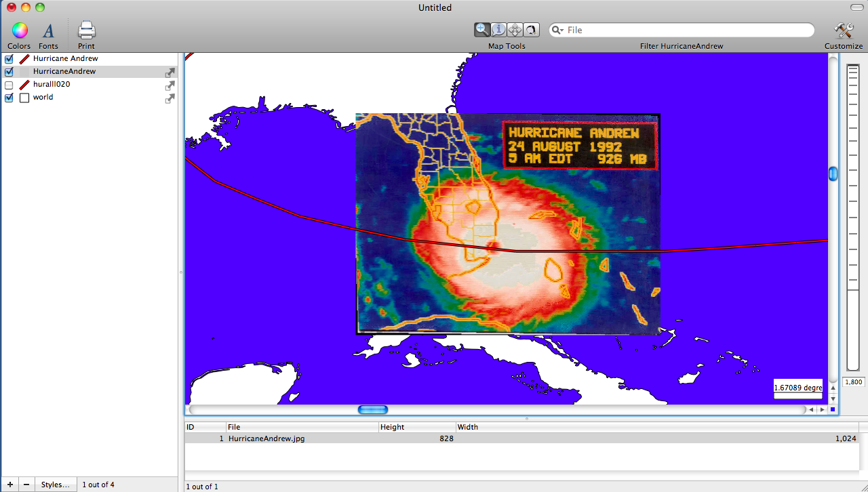Click the 1.67089 degrees scale field
Image resolution: width=868 pixels, height=492 pixels.
click(798, 388)
